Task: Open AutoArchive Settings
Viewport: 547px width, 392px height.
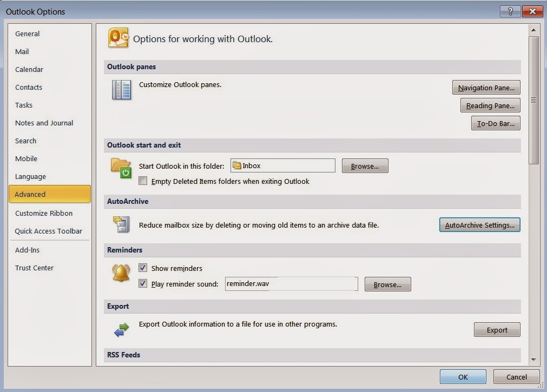Action: point(480,225)
